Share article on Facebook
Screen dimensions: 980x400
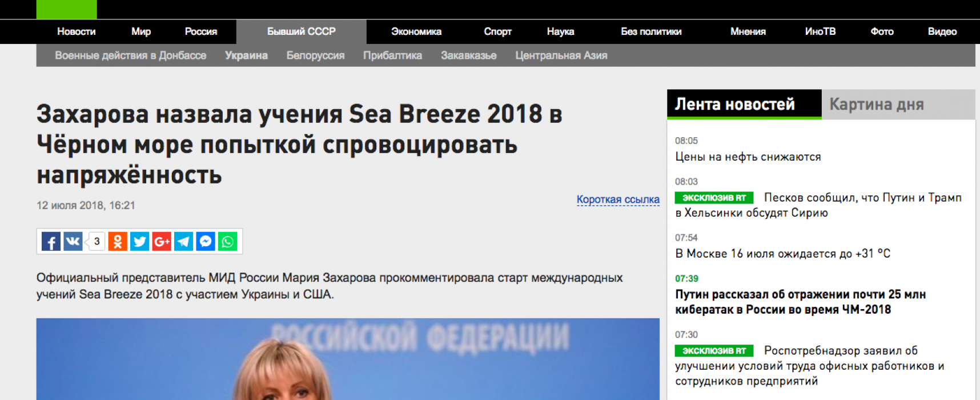[51, 242]
